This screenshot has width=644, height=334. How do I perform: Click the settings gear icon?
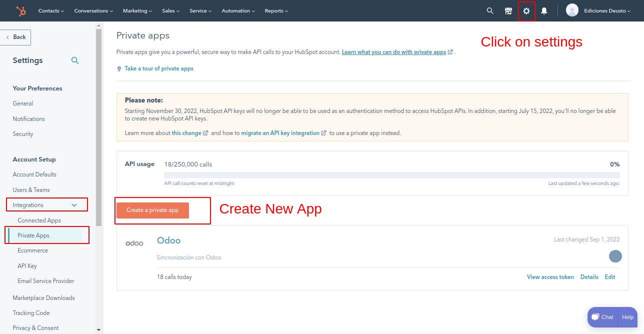tap(526, 10)
